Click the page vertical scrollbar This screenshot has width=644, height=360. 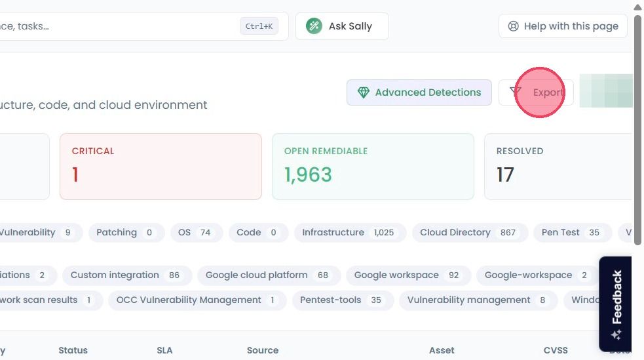click(637, 129)
